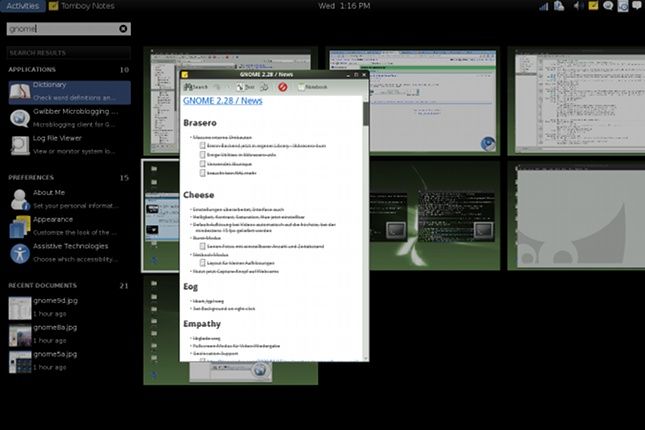Open Log File Viewer application
This screenshot has height=430, width=645.
69,144
